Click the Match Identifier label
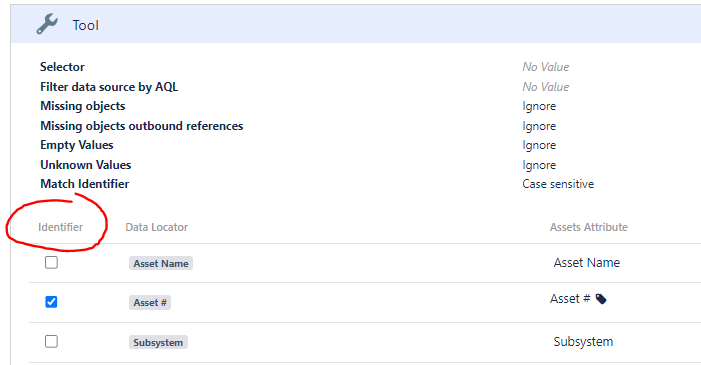This screenshot has height=365, width=701. click(84, 184)
